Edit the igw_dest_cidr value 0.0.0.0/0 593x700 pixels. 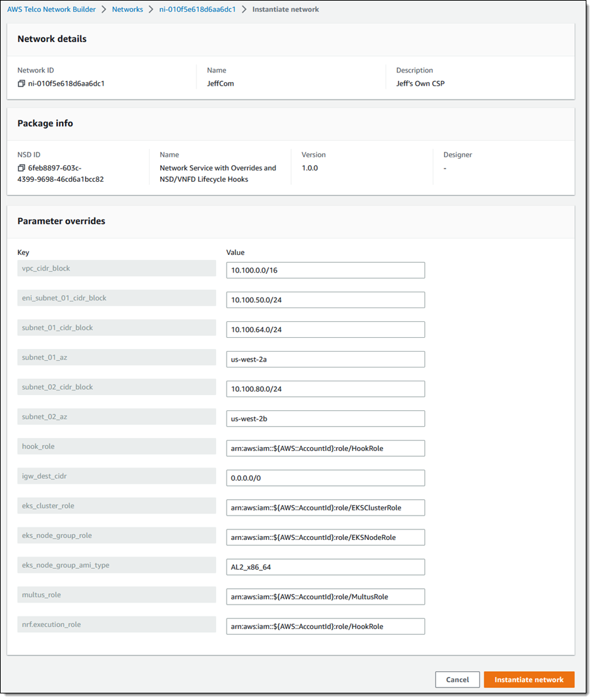(x=325, y=478)
